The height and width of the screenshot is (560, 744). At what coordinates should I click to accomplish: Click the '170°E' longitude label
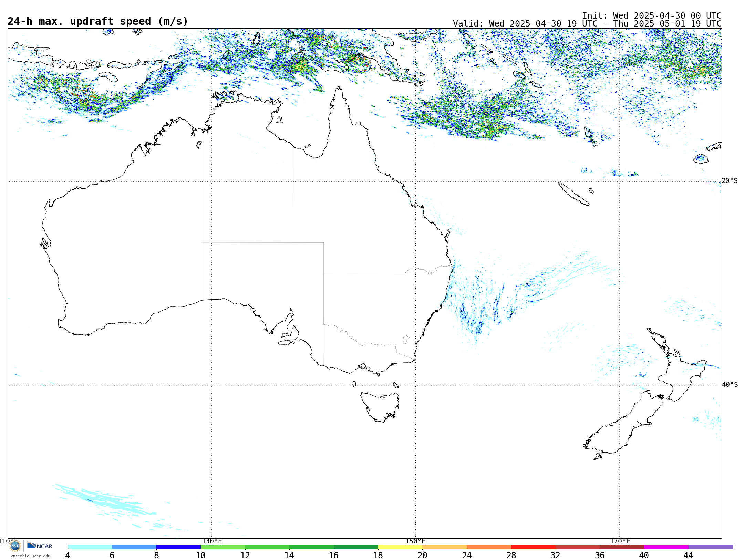point(620,541)
